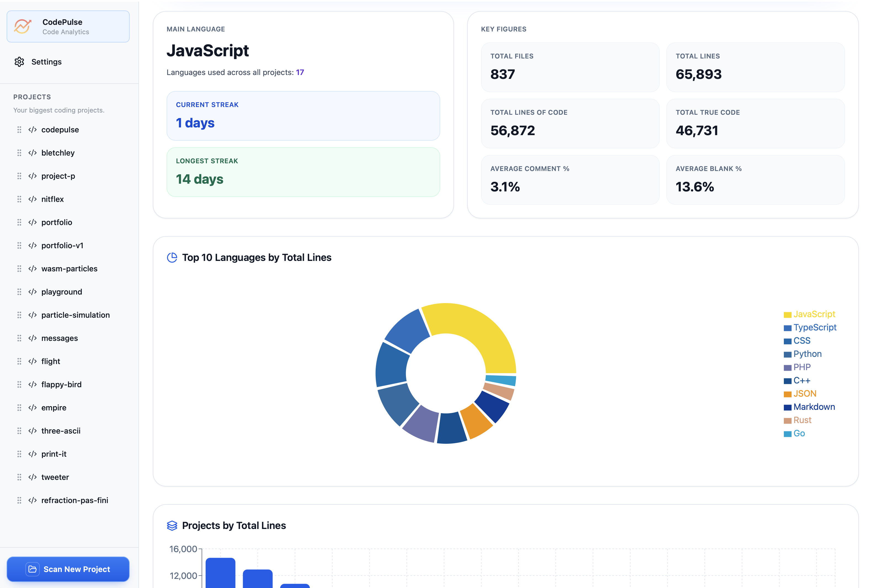The width and height of the screenshot is (871, 588).
Task: Click the CodePulse logo icon
Action: click(23, 26)
